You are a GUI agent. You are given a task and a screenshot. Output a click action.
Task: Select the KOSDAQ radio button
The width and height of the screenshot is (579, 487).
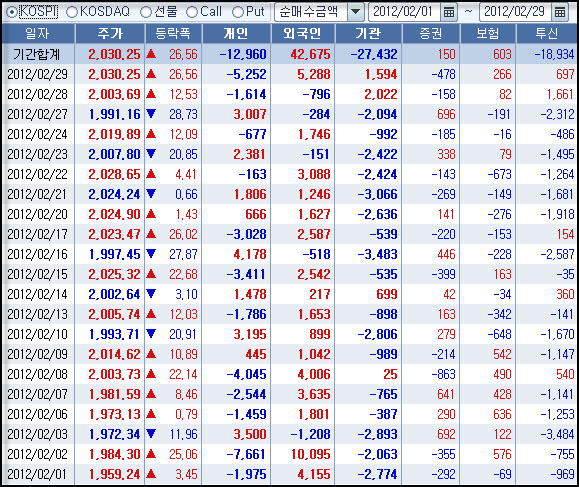click(x=72, y=12)
